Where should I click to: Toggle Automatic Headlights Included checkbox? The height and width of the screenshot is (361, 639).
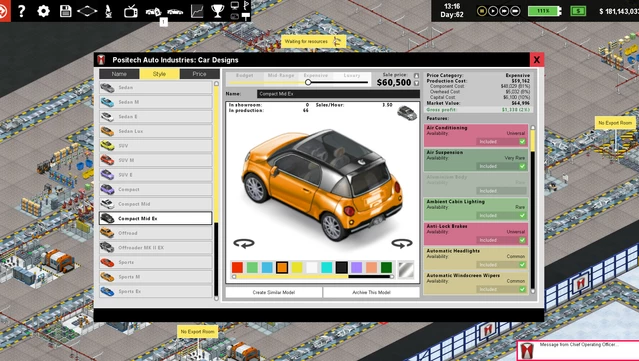point(522,265)
